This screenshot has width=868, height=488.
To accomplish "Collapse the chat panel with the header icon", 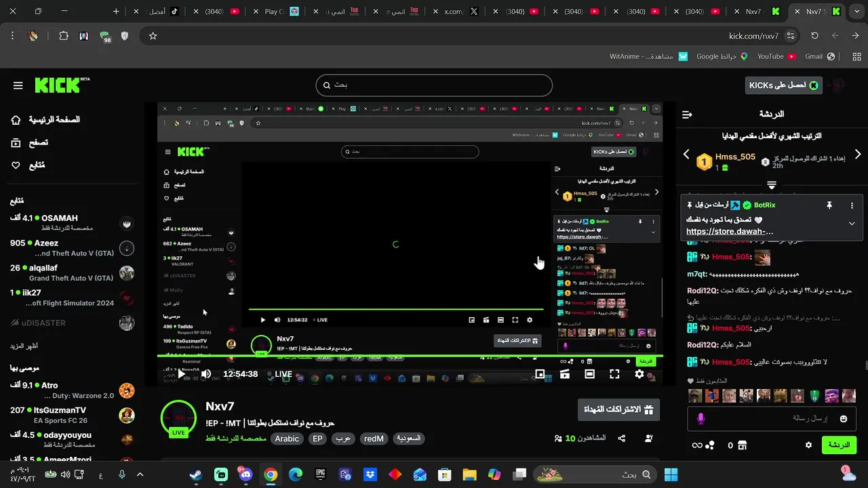I will [687, 115].
